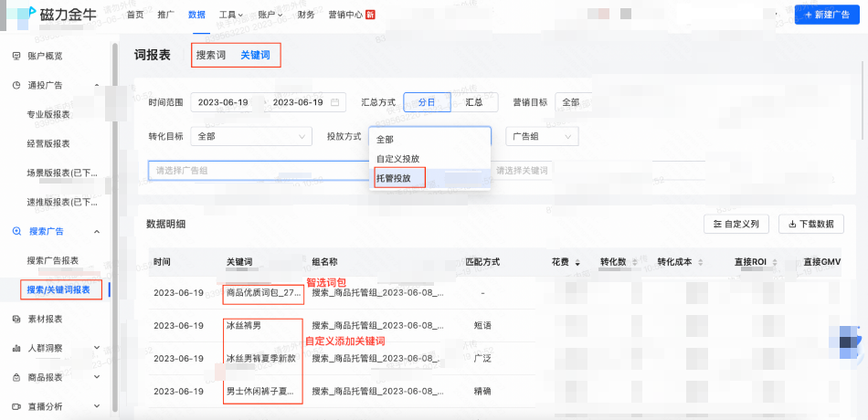Select 汇总 summary mode
Screen dimensions: 868x420
pyautogui.click(x=474, y=102)
